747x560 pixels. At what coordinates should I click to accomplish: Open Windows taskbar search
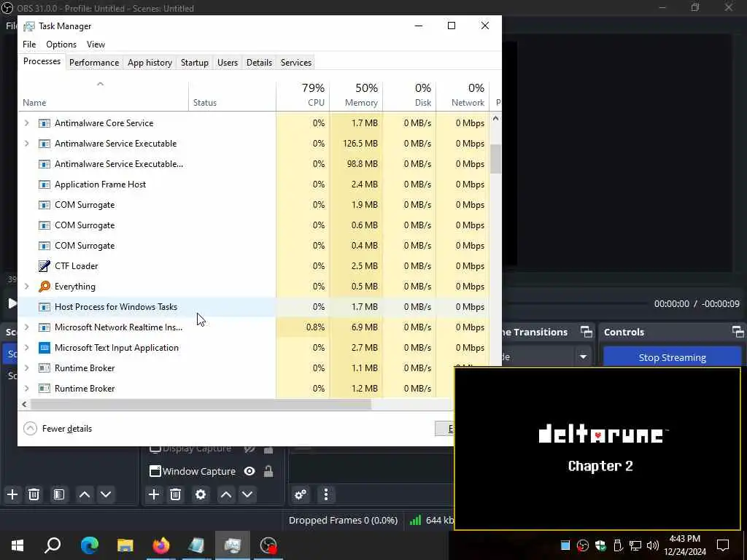(x=53, y=545)
